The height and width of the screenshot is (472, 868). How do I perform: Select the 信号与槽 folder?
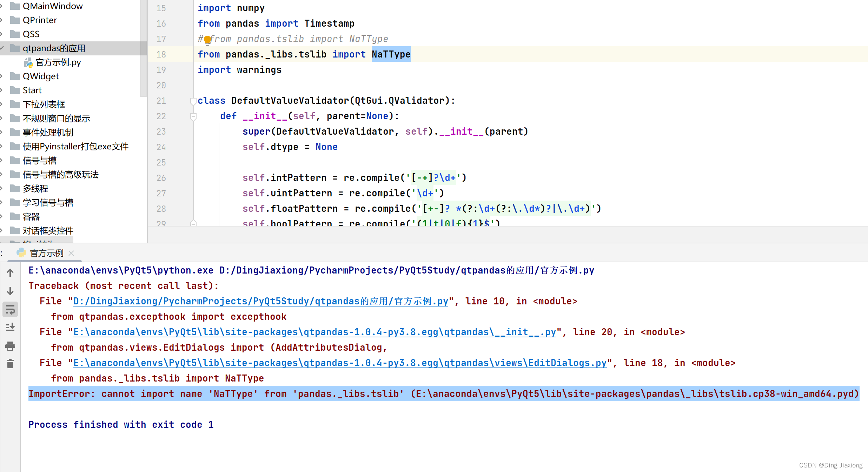click(33, 160)
